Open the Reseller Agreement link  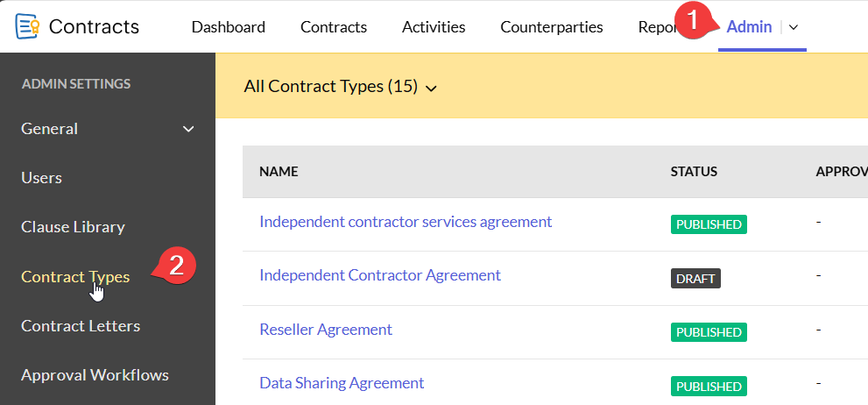[326, 330]
